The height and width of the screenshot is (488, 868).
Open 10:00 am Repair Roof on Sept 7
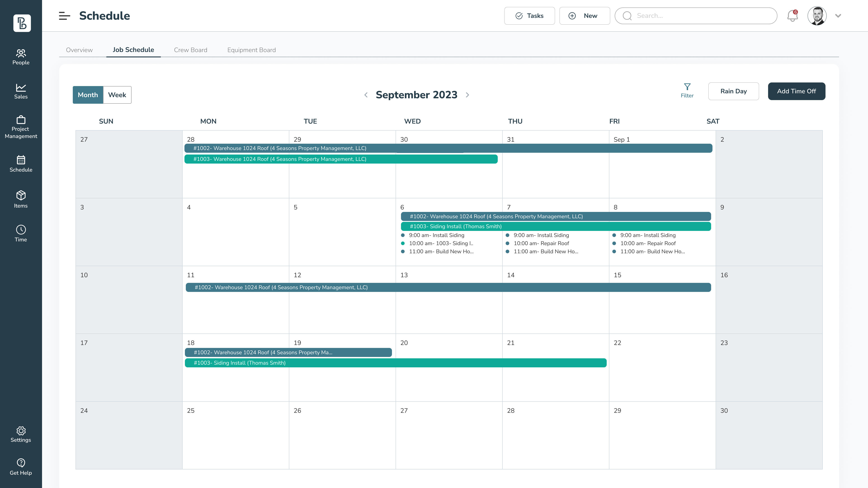coord(538,244)
